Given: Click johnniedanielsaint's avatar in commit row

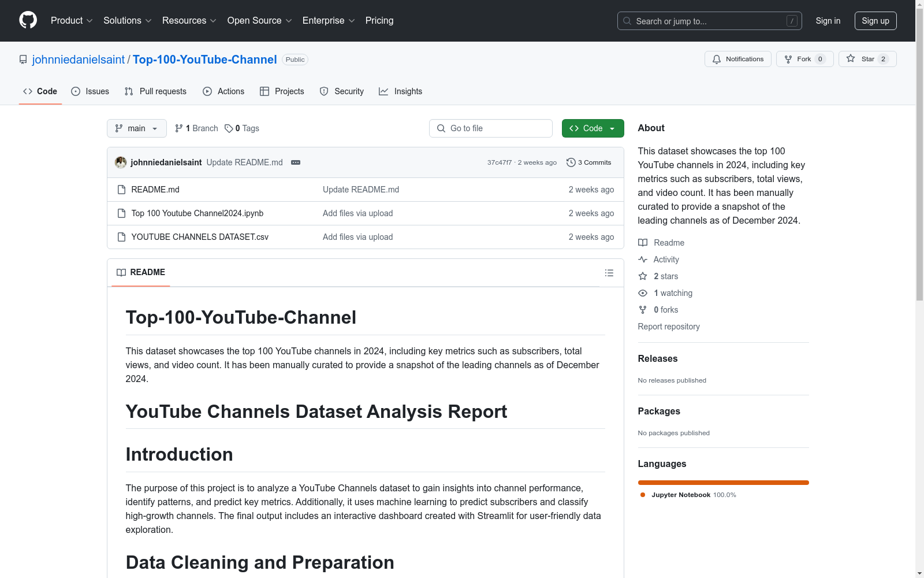Looking at the screenshot, I should (121, 162).
